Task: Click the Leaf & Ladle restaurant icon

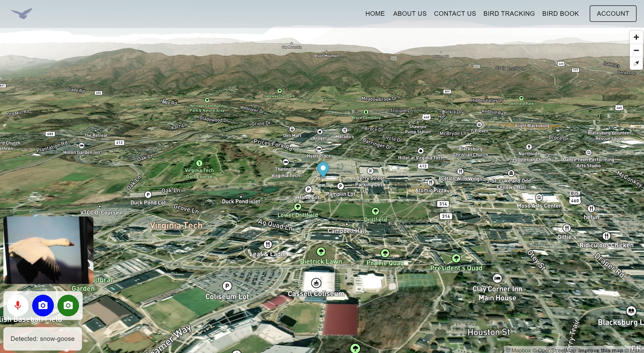Action: coord(268,244)
